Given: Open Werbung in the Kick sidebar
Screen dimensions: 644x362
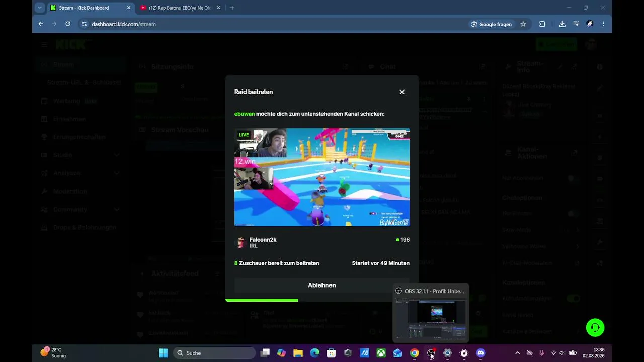Looking at the screenshot, I should tap(80, 101).
